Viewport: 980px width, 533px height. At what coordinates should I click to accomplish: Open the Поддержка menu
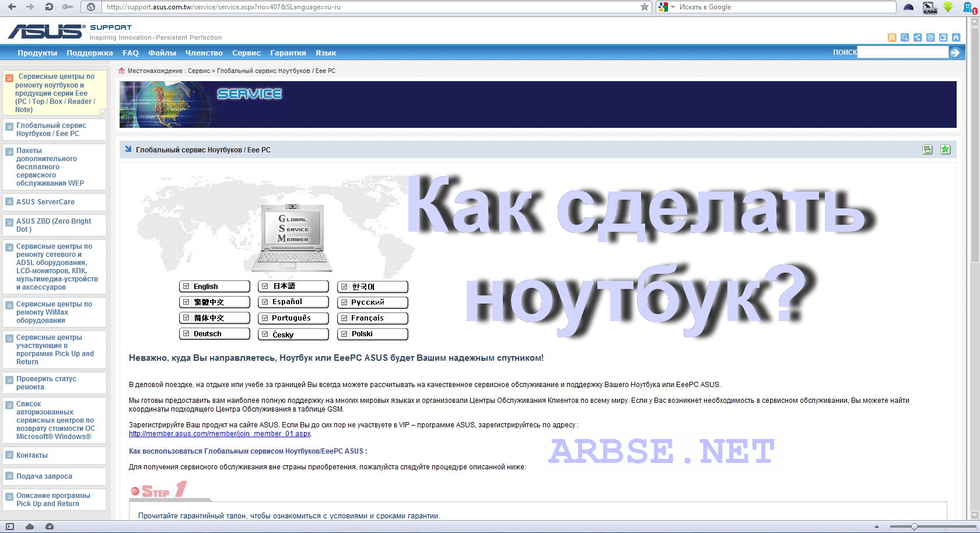(x=90, y=53)
